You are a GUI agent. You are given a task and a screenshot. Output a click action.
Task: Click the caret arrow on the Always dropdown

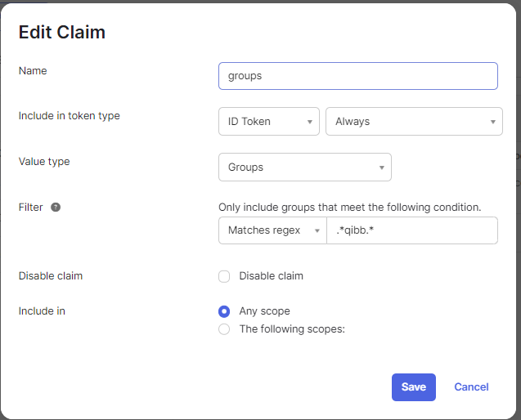tap(493, 122)
